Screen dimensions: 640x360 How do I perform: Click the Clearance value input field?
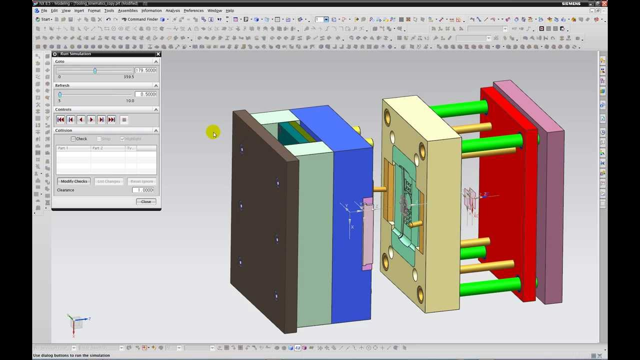[x=143, y=190]
